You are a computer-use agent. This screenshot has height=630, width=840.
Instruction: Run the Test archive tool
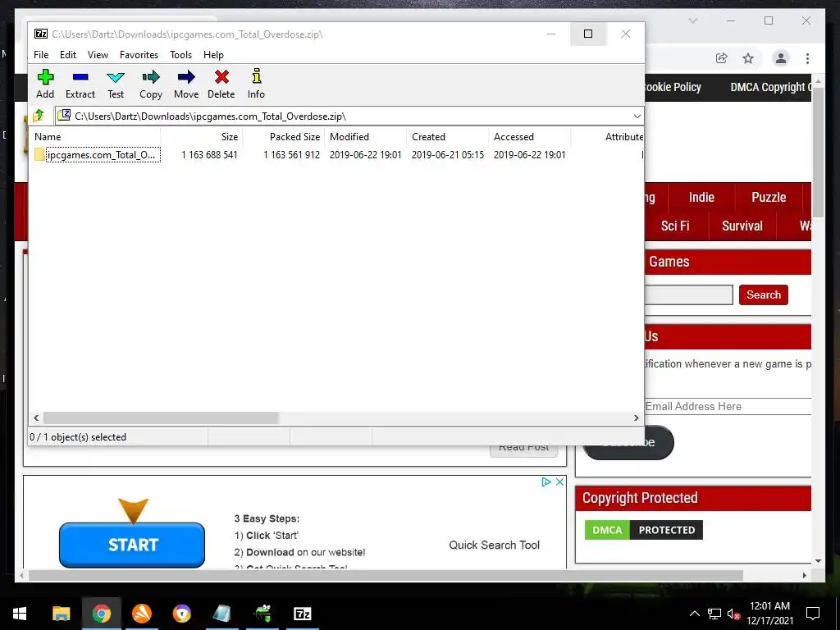pos(116,77)
